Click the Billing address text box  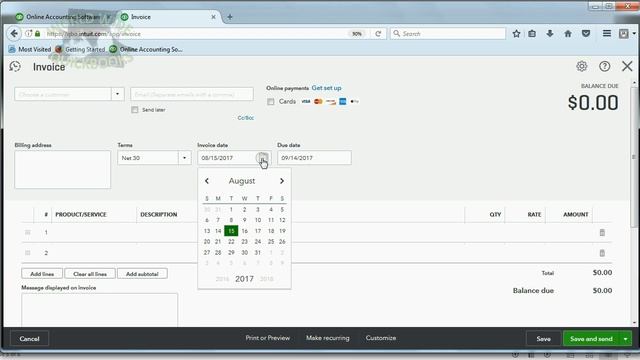point(62,169)
